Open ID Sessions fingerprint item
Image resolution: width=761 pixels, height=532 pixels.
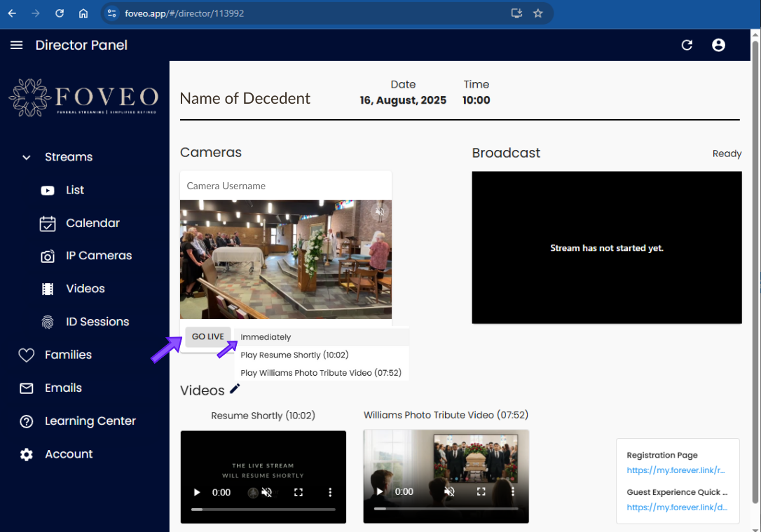(x=97, y=322)
